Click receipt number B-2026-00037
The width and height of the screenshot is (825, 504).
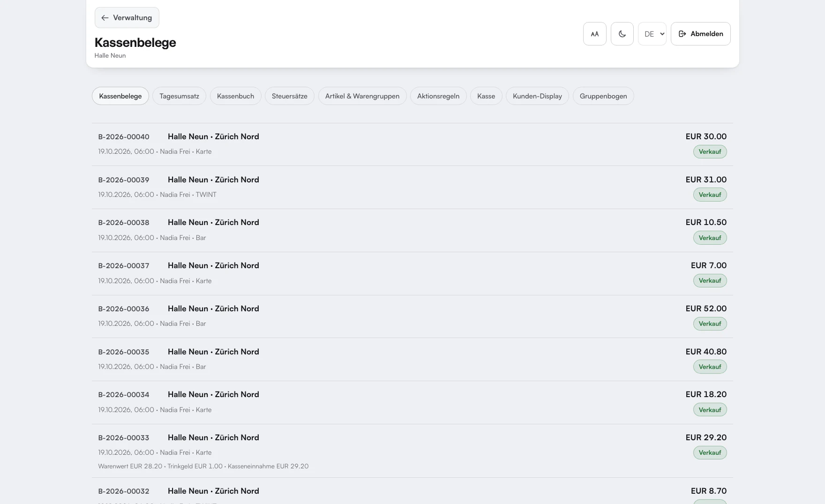point(124,266)
